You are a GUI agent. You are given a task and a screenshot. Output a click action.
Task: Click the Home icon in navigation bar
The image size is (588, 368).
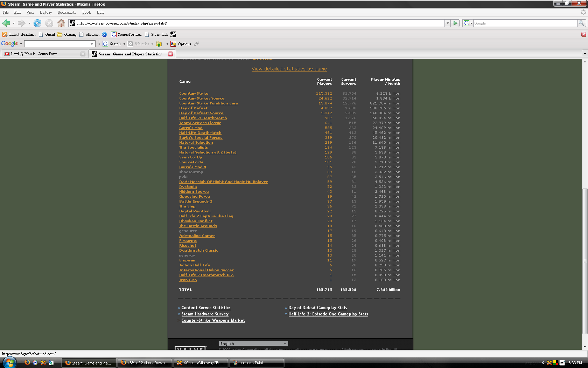coord(61,23)
